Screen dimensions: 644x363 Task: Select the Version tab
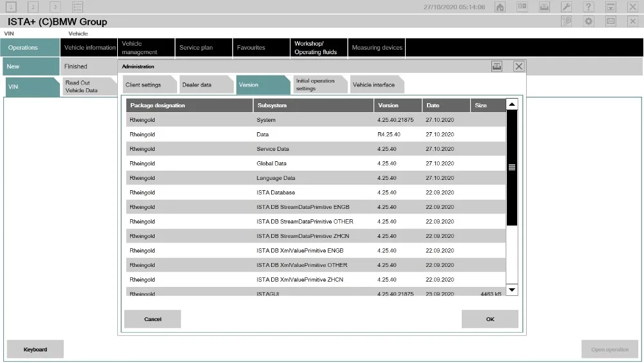click(x=263, y=84)
